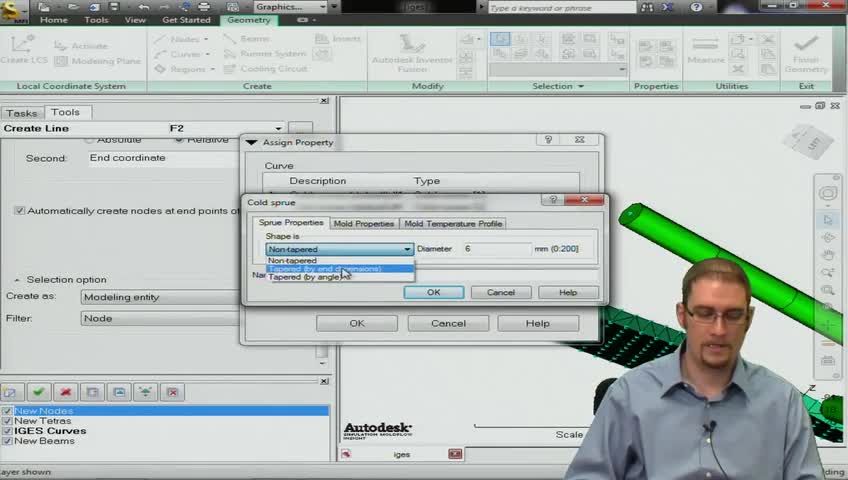The image size is (848, 480).
Task: Expand the Regions dropdown arrow in ribbon
Action: (x=213, y=70)
